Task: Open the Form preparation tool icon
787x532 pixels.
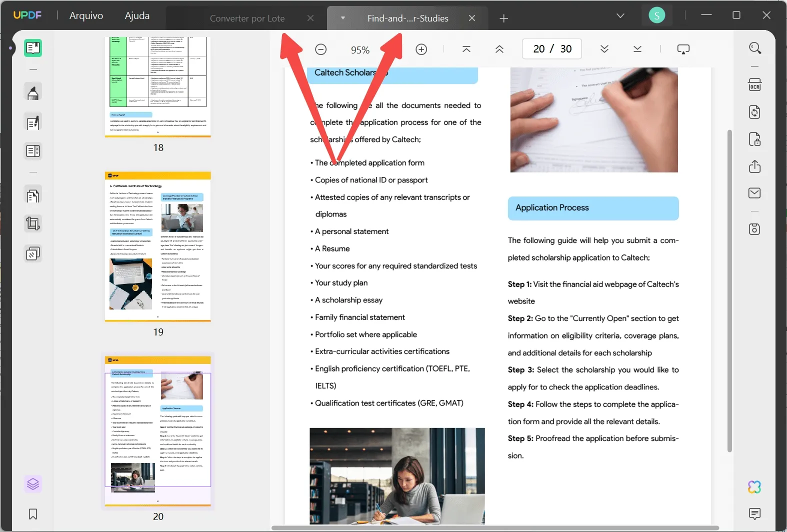Action: [33, 151]
